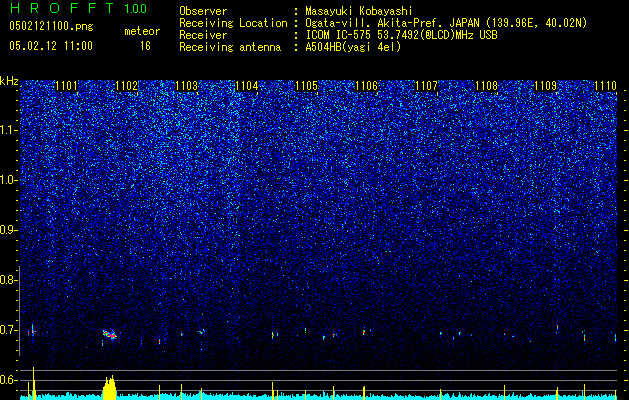Click the 1109 time marker
Viewport: 629px width, 400px height.
click(546, 86)
